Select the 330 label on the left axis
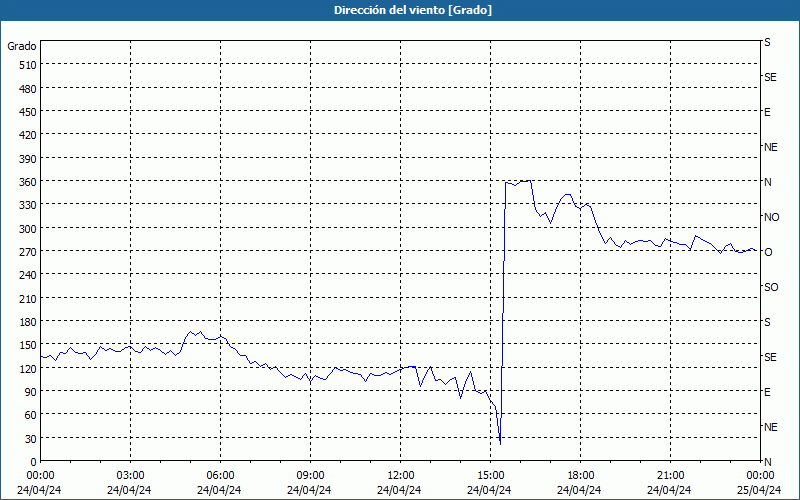 coord(28,205)
